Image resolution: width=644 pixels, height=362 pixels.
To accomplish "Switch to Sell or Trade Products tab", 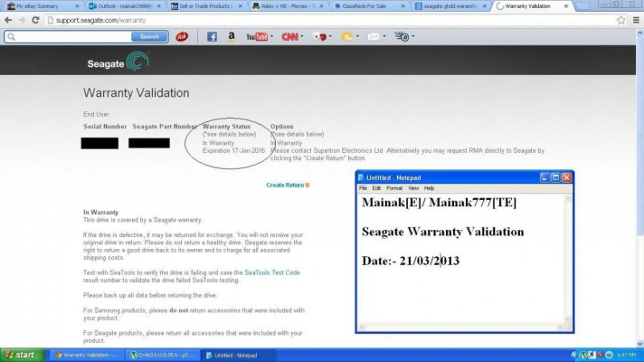I will [207, 6].
